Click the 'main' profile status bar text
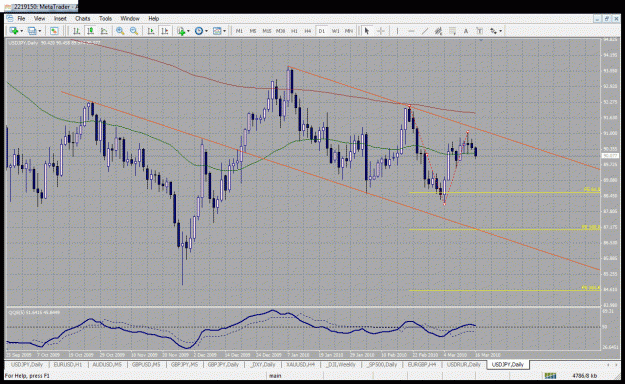This screenshot has height=384, width=625. [275, 376]
